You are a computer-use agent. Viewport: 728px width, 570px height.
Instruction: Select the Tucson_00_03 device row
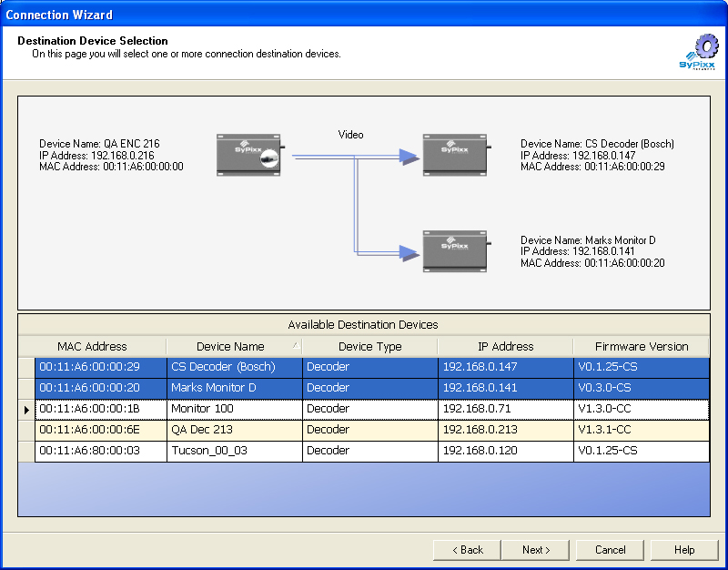(234, 451)
